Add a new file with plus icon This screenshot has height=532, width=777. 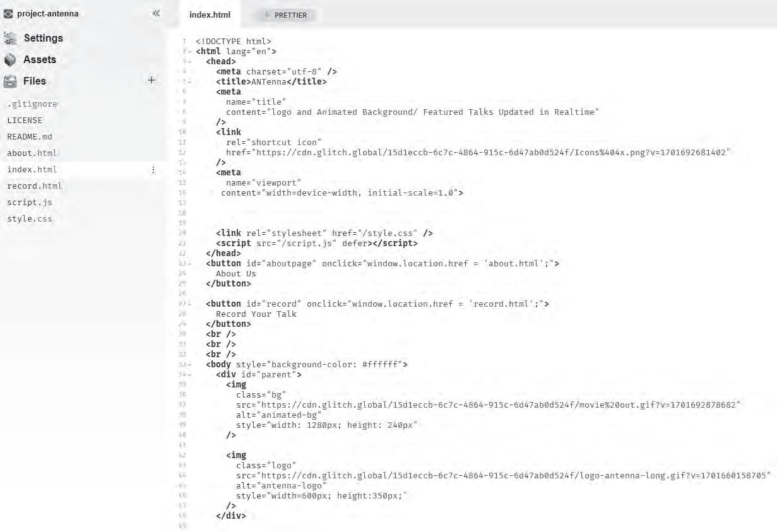[151, 80]
